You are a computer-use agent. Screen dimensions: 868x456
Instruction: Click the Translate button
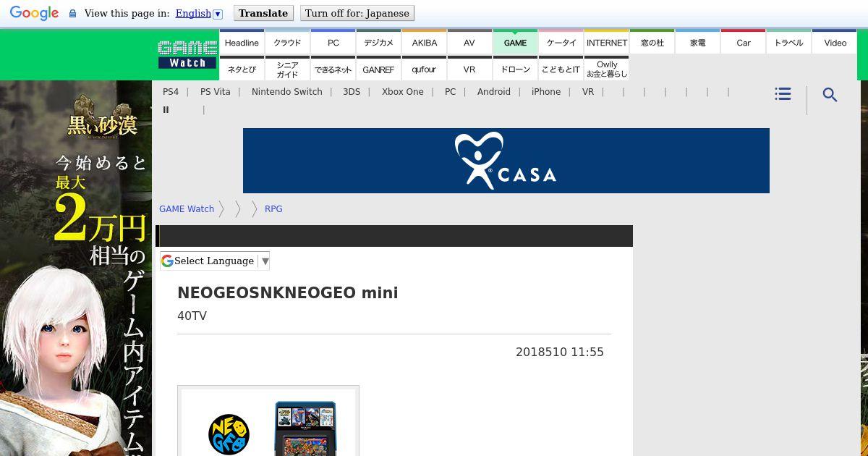(263, 13)
